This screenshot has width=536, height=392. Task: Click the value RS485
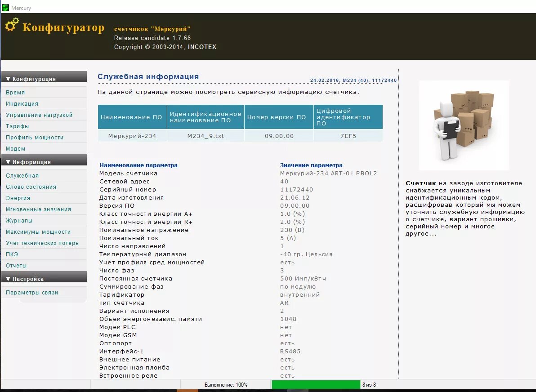(x=290, y=352)
